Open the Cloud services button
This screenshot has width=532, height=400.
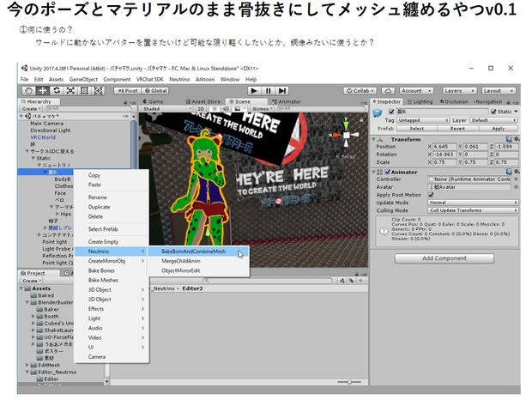pos(388,91)
